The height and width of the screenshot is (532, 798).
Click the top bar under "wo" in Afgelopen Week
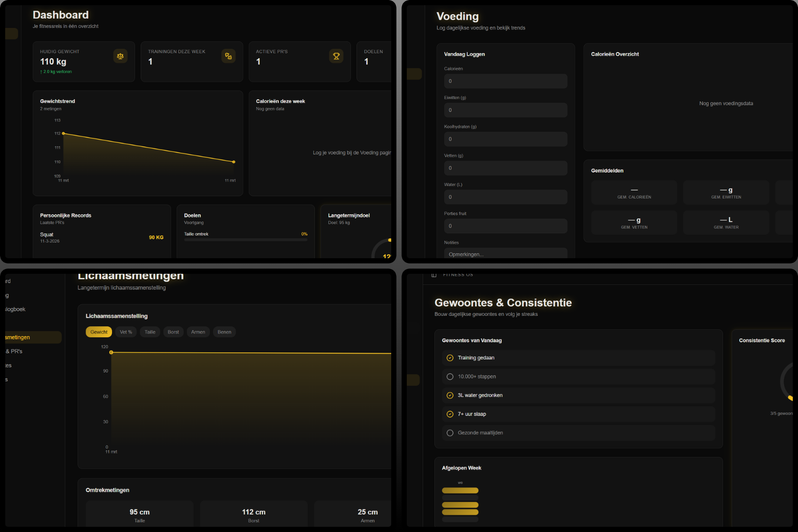pyautogui.click(x=460, y=490)
